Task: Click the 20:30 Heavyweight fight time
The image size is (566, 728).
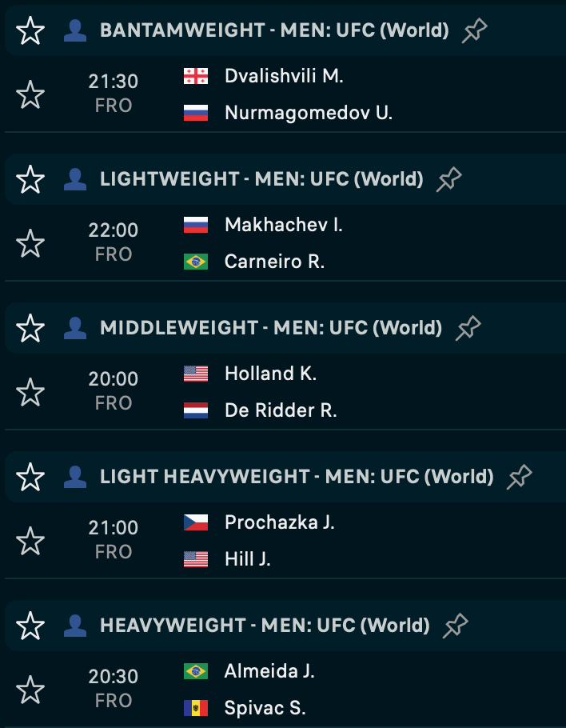Action: coord(114,677)
